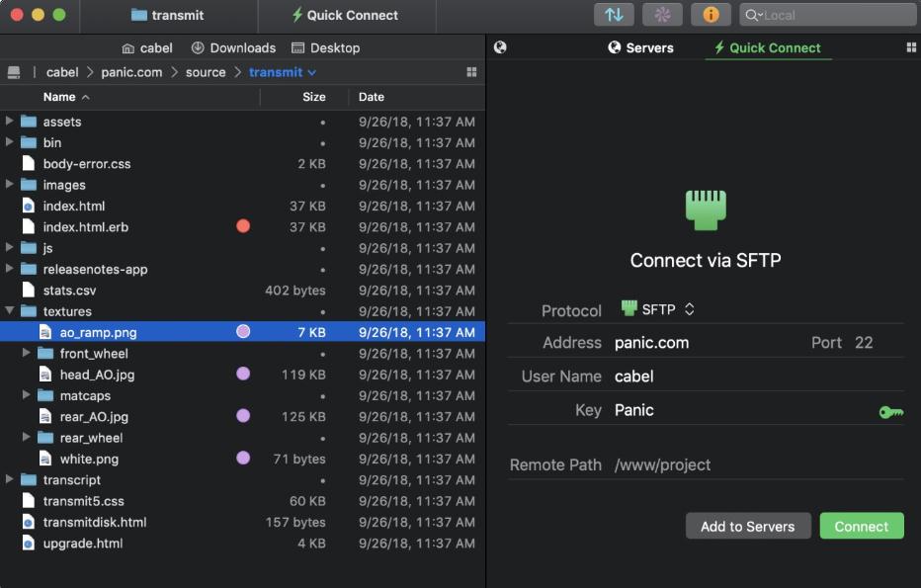The width and height of the screenshot is (921, 588).
Task: Toggle grid view in the remote pane
Action: coord(910,47)
